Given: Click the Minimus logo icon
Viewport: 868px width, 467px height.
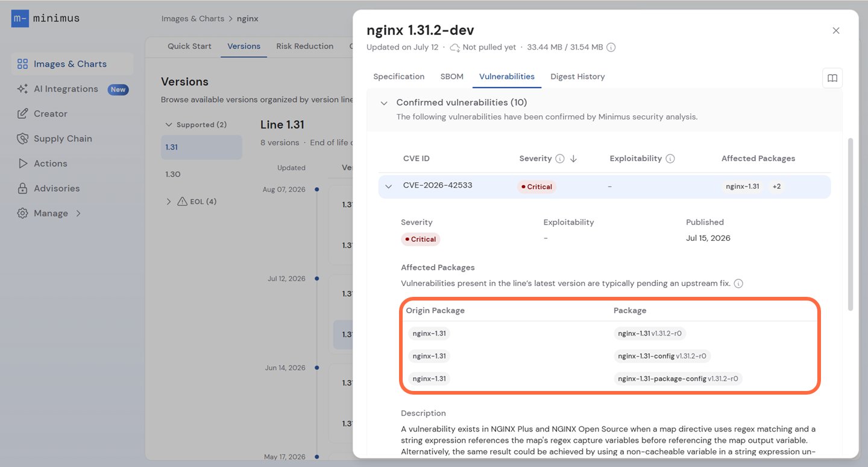Looking at the screenshot, I should 19,19.
